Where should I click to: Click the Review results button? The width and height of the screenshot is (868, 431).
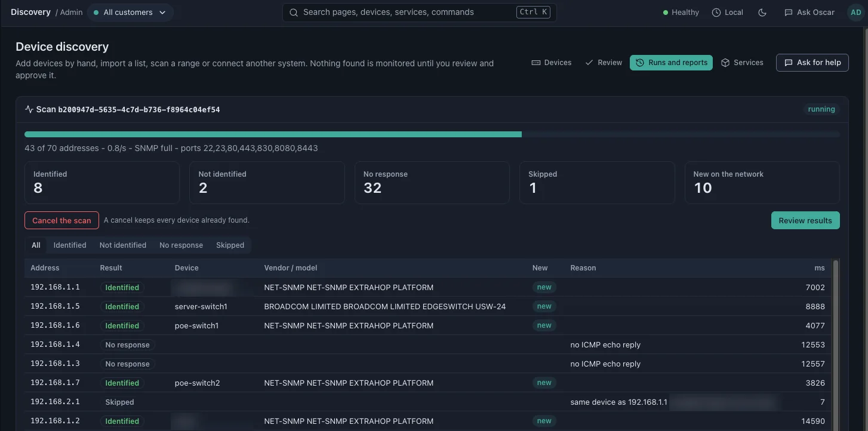pos(805,220)
